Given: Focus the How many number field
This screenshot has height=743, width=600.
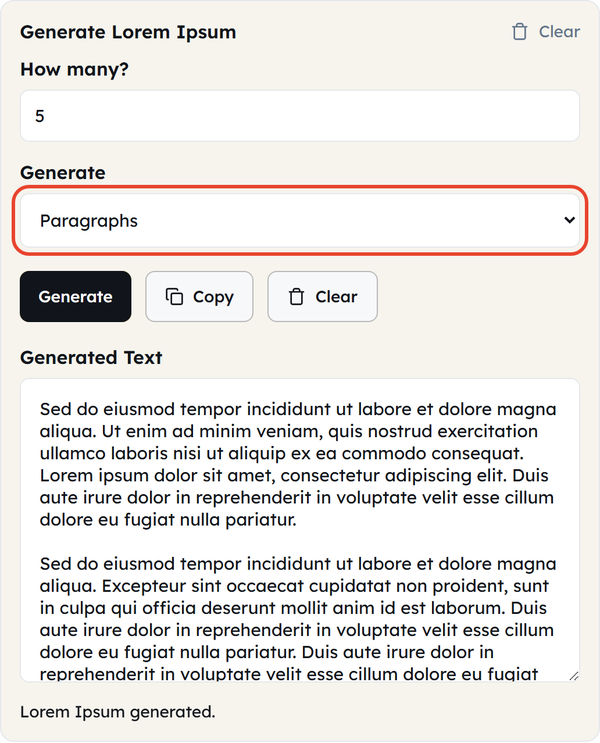Looking at the screenshot, I should pyautogui.click(x=300, y=116).
